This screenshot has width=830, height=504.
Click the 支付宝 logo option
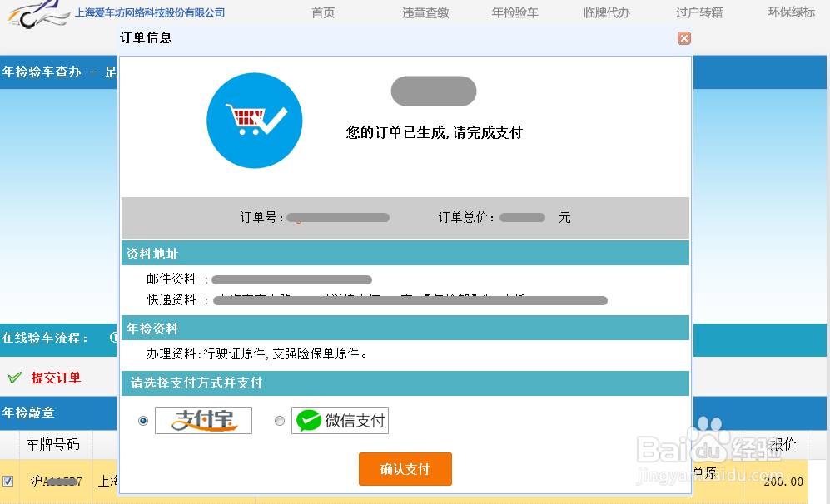pyautogui.click(x=203, y=421)
